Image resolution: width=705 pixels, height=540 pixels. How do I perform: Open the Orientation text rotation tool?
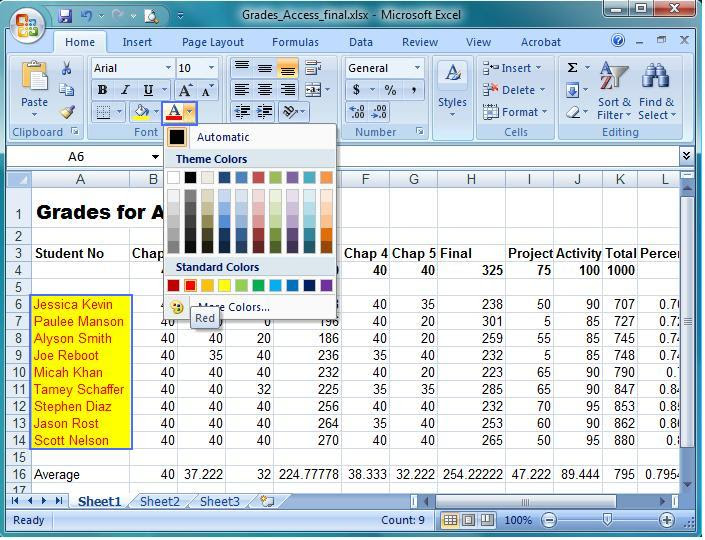pos(290,112)
